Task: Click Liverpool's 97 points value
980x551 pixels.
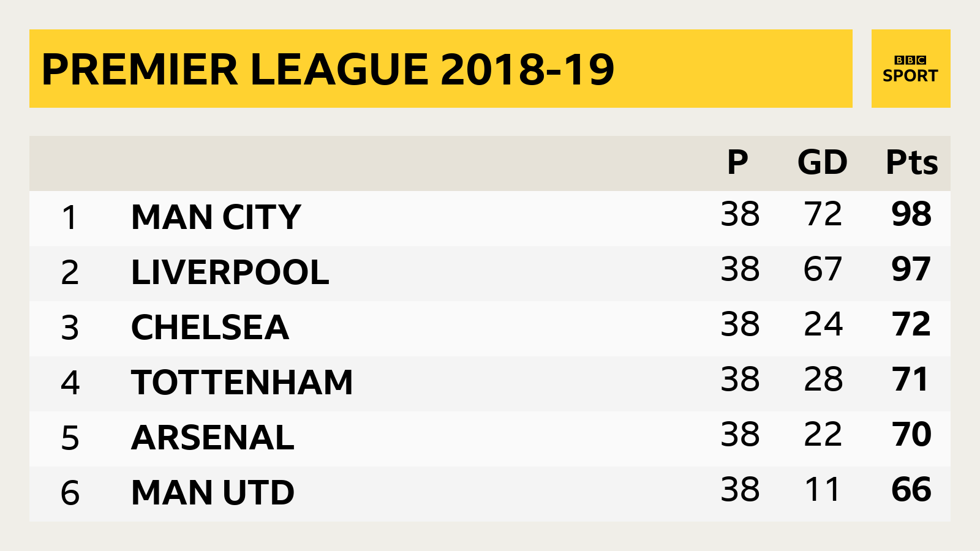Action: pyautogui.click(x=911, y=269)
